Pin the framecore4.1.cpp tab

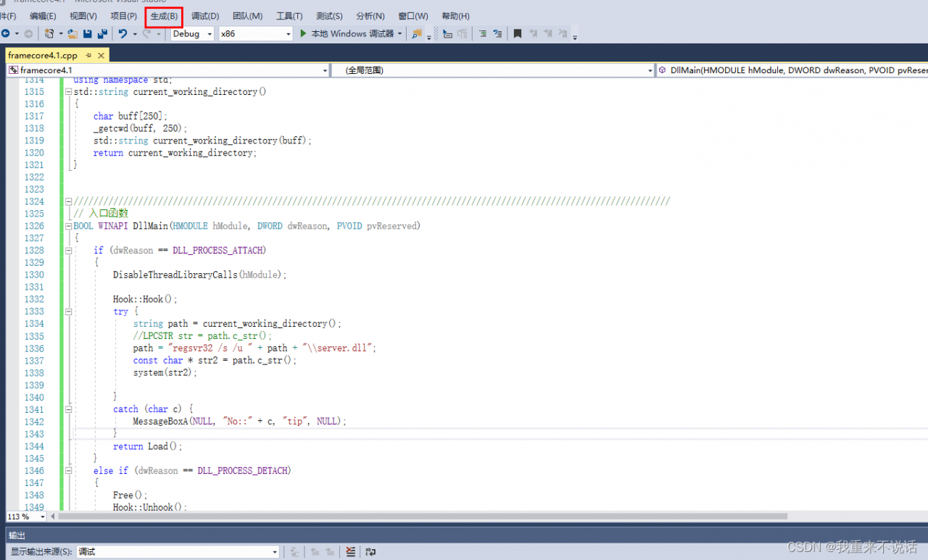pos(88,56)
